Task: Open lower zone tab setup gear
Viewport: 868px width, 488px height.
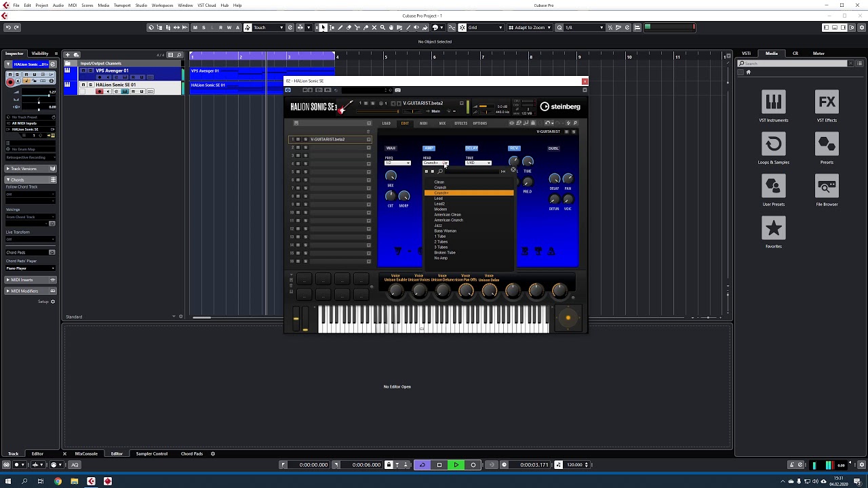Action: point(212,453)
